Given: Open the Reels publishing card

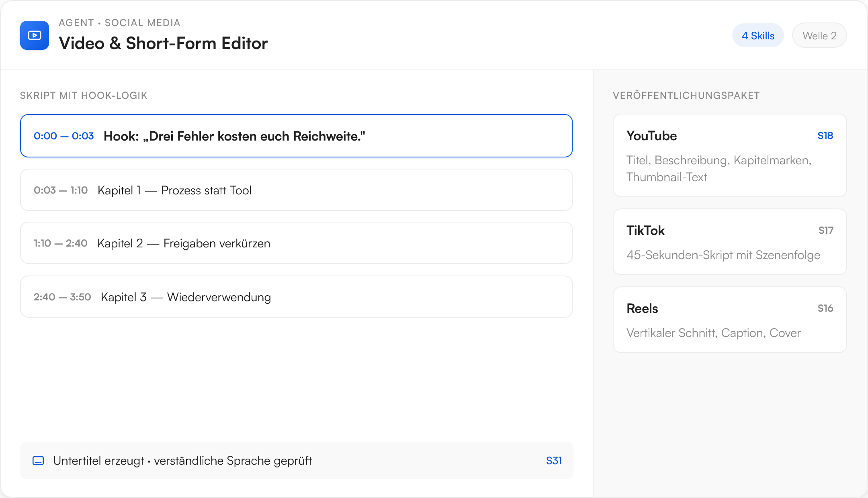Looking at the screenshot, I should [x=730, y=320].
